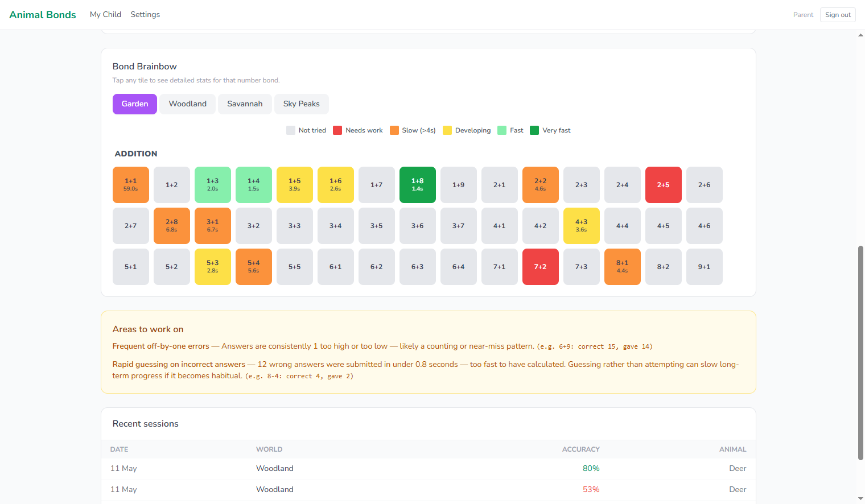Tap the 1+2 bond tile

point(172,185)
